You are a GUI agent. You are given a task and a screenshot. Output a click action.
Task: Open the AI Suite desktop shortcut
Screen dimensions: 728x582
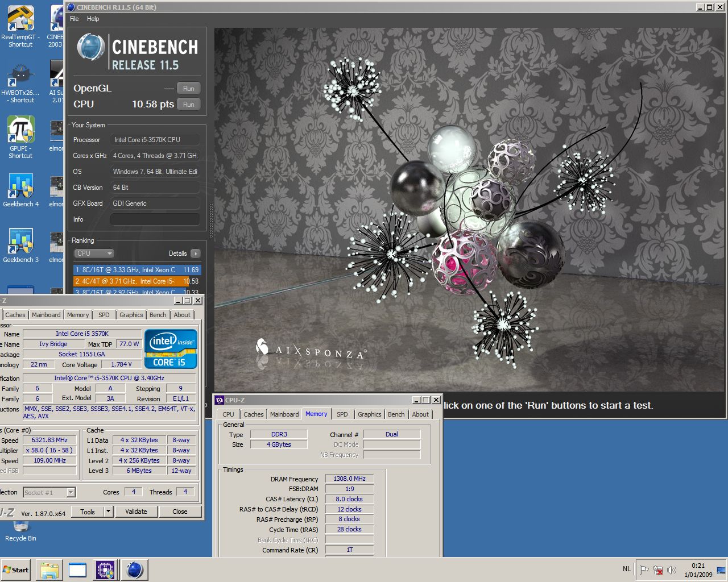pyautogui.click(x=56, y=82)
